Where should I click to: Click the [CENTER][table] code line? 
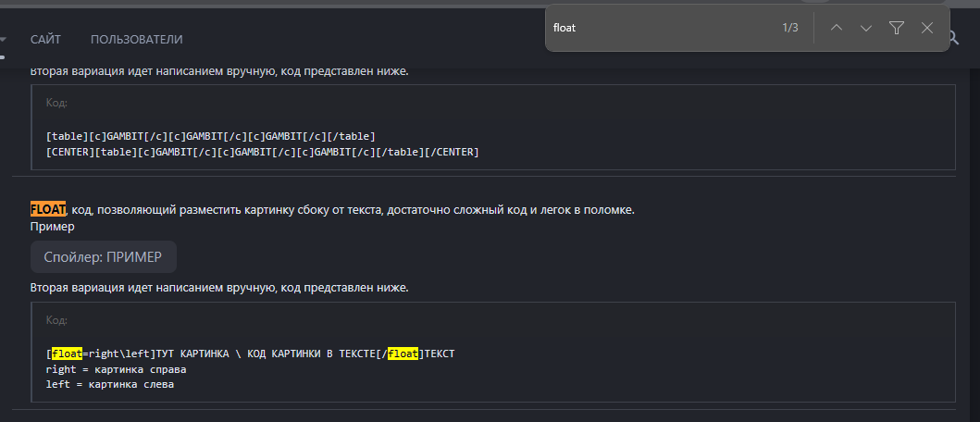(x=262, y=151)
